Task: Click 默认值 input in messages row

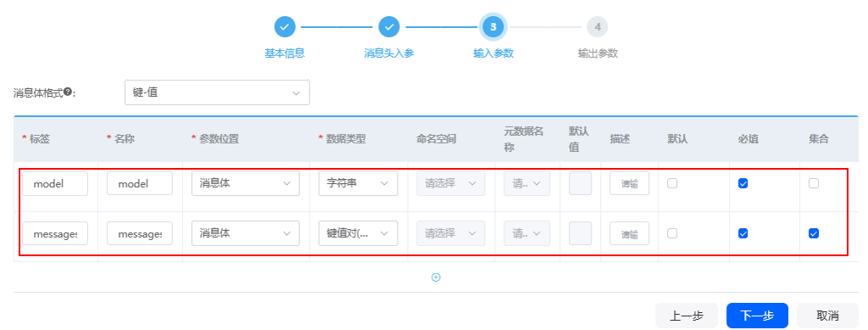Action: point(580,233)
